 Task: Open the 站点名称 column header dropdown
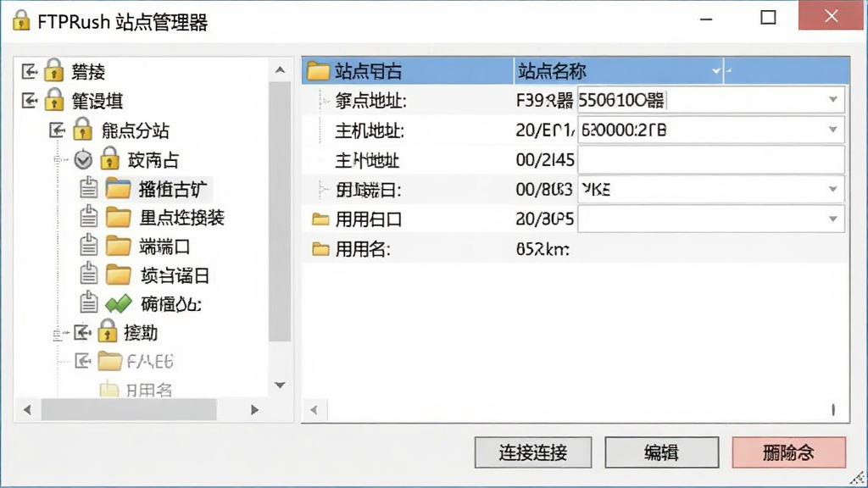click(715, 71)
